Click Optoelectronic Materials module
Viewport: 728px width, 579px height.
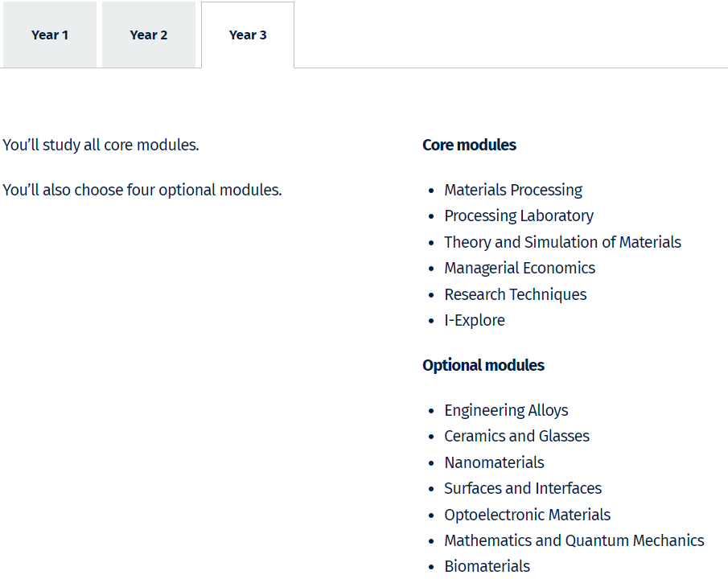[x=527, y=515]
